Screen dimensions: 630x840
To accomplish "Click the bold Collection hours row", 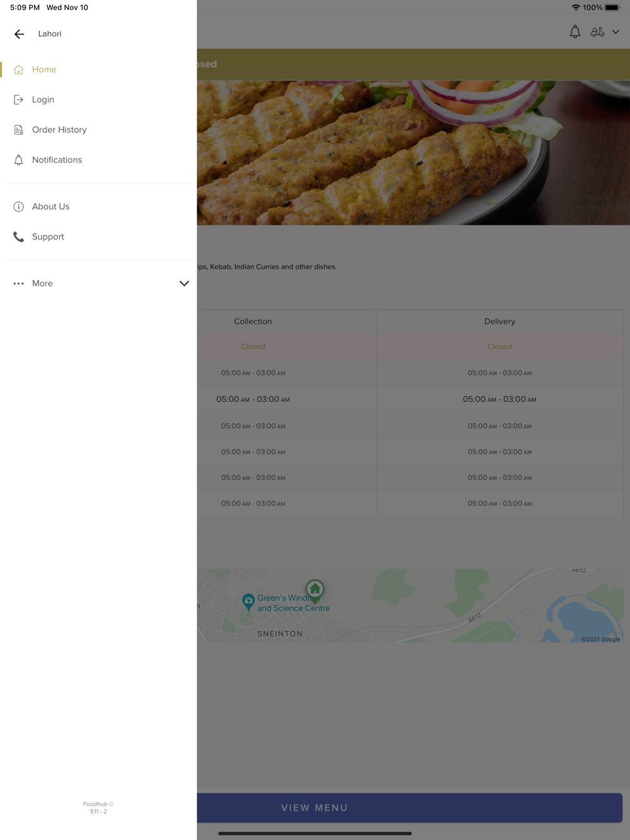I will point(253,399).
